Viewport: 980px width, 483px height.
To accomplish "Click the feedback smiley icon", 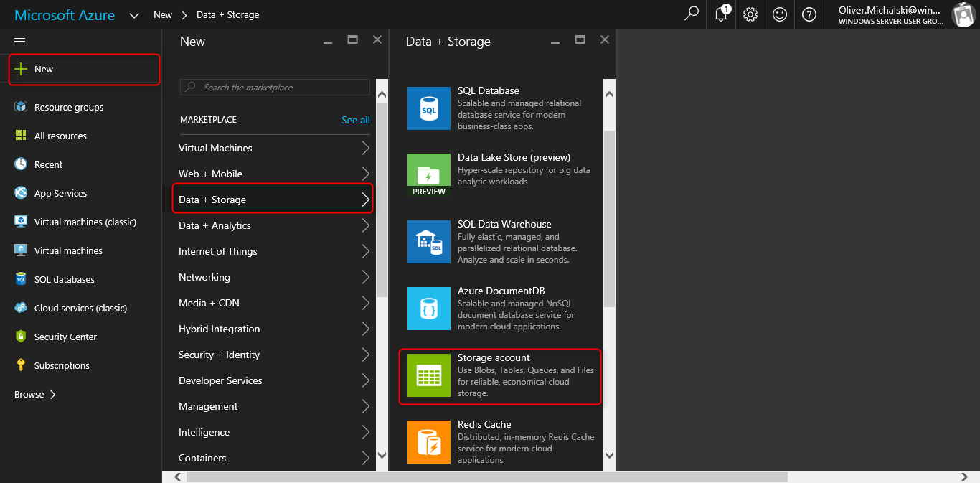I will (x=780, y=14).
